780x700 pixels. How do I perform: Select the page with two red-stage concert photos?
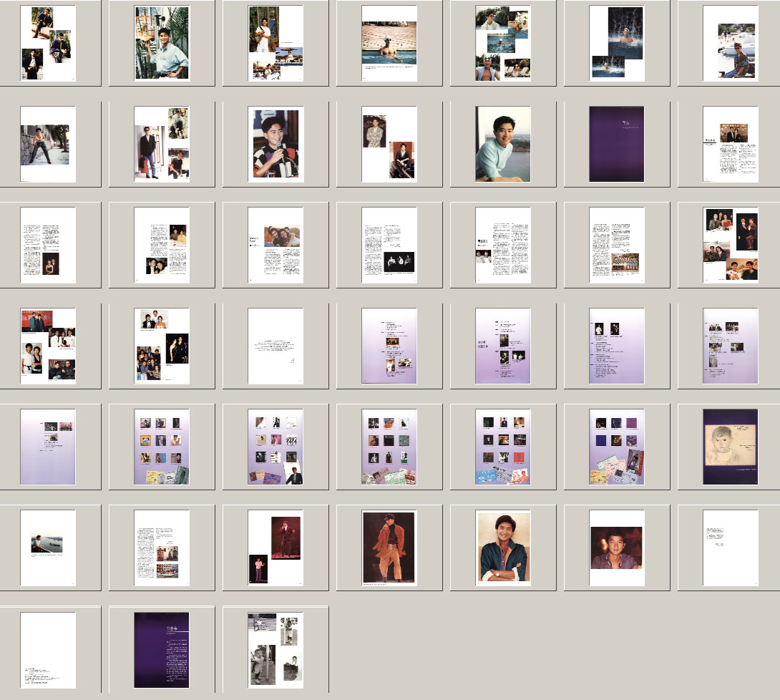point(276,548)
